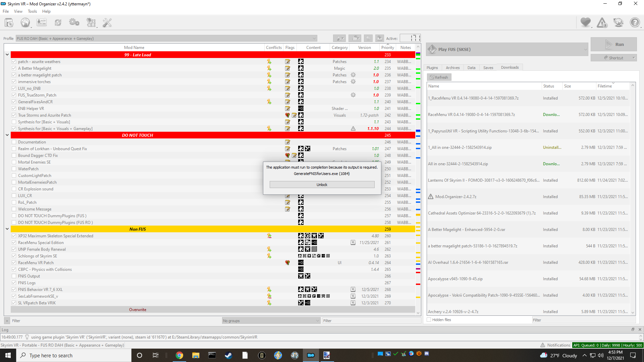Viewport: 644px width, 362px height.
Task: Uncheck the immersive torches mod
Action: pyautogui.click(x=14, y=82)
